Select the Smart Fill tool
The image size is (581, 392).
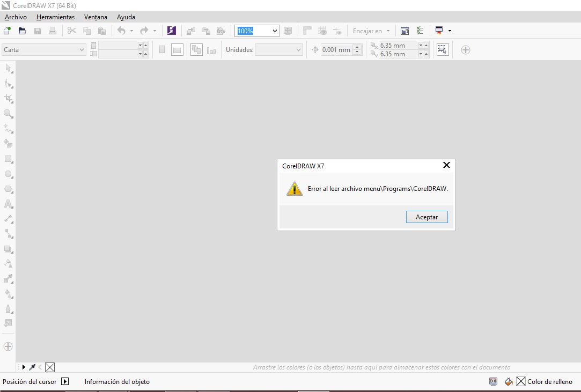(9, 143)
